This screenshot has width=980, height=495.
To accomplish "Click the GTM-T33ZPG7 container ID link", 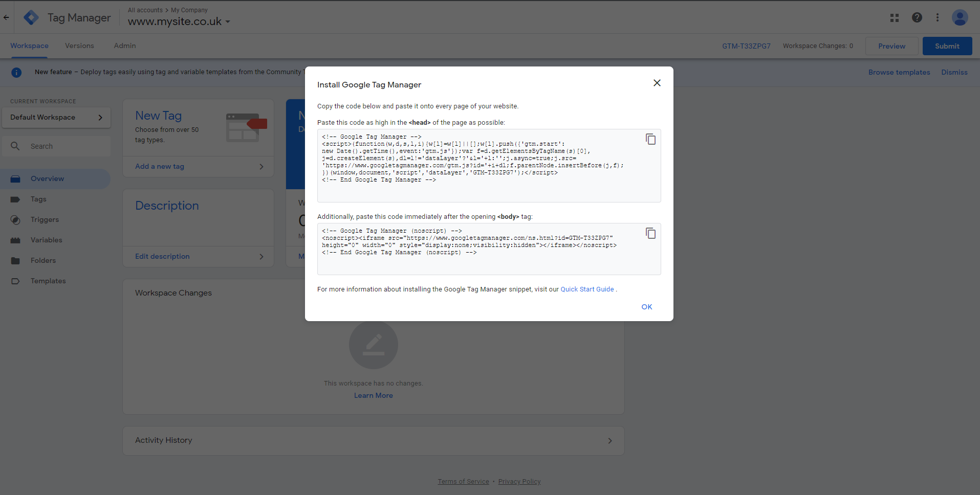I will 746,46.
